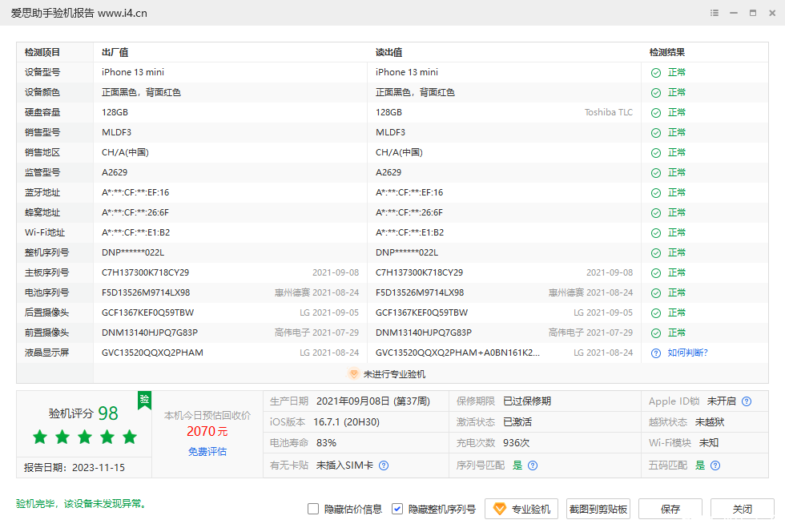The width and height of the screenshot is (785, 532).
Task: Click production date 2021年09月08日 (第37周)
Action: point(373,401)
